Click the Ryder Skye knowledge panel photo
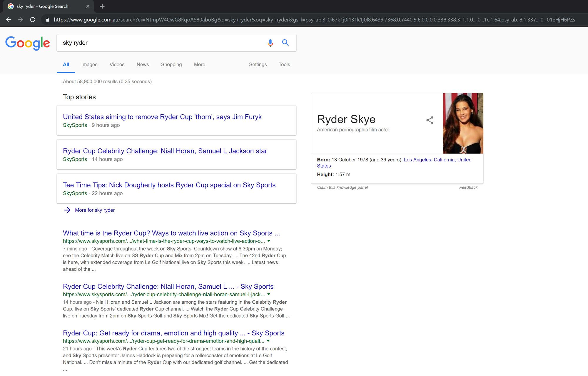Viewport: 588px width, 376px height. click(x=463, y=123)
